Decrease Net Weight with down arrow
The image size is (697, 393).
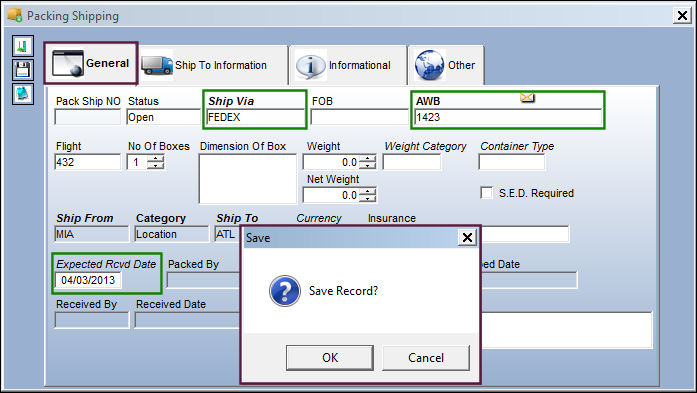pos(367,199)
